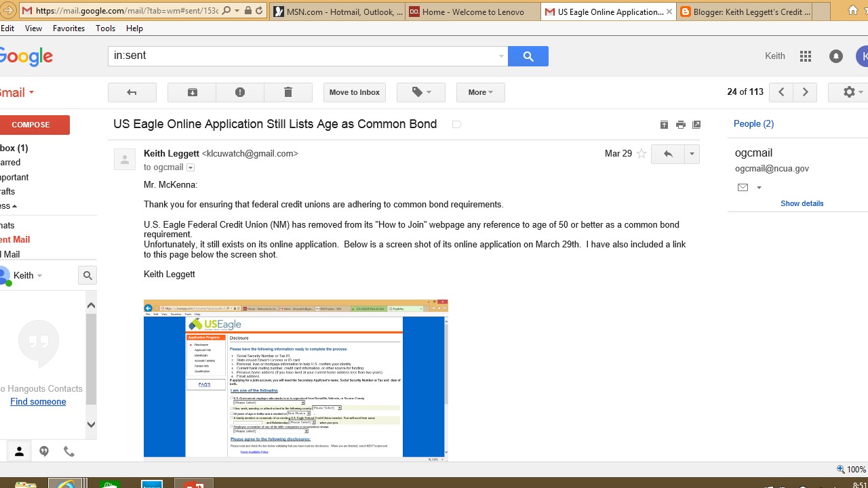Print all with printer icon
This screenshot has width=868, height=488.
pos(680,125)
